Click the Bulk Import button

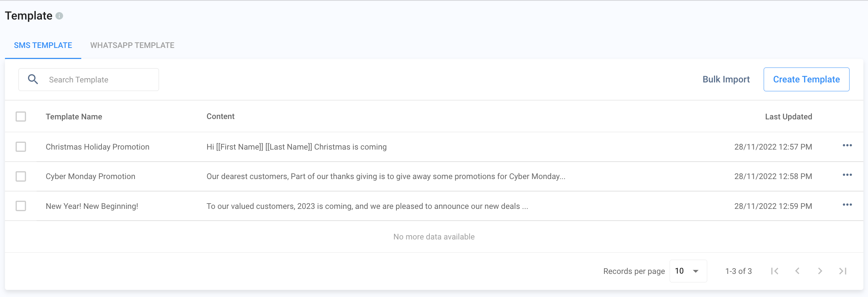click(x=726, y=80)
